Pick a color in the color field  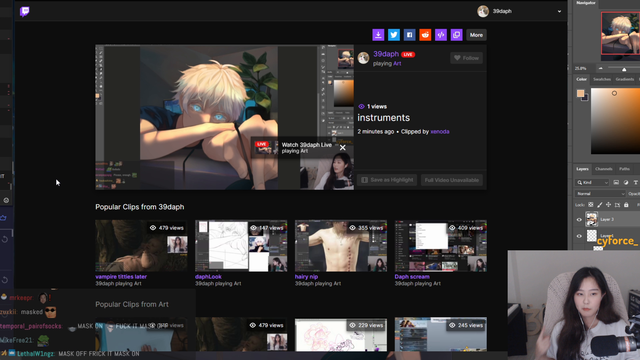coord(616,121)
